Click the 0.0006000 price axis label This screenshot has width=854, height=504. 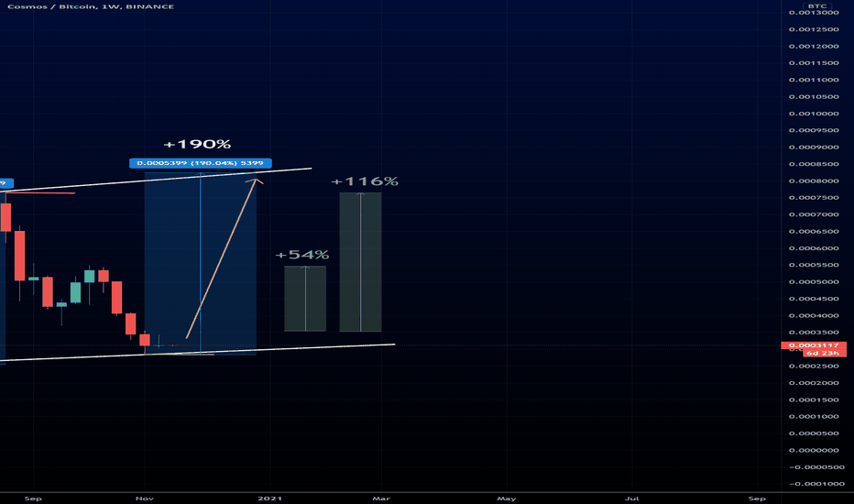pyautogui.click(x=814, y=248)
